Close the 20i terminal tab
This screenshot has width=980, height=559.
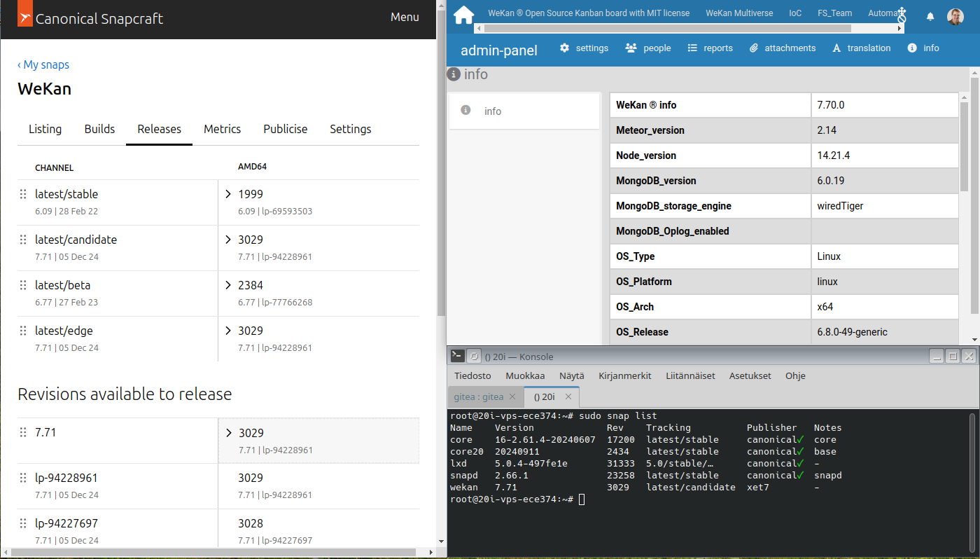[569, 396]
